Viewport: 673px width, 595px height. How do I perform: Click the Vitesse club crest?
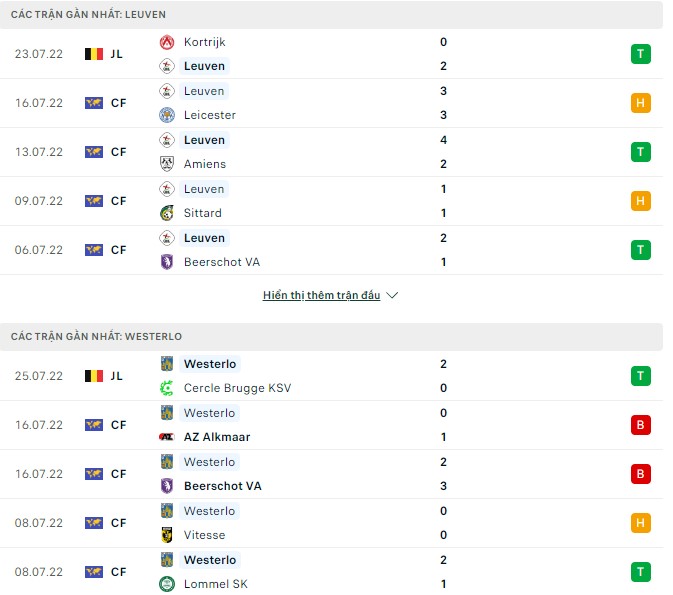tap(167, 535)
